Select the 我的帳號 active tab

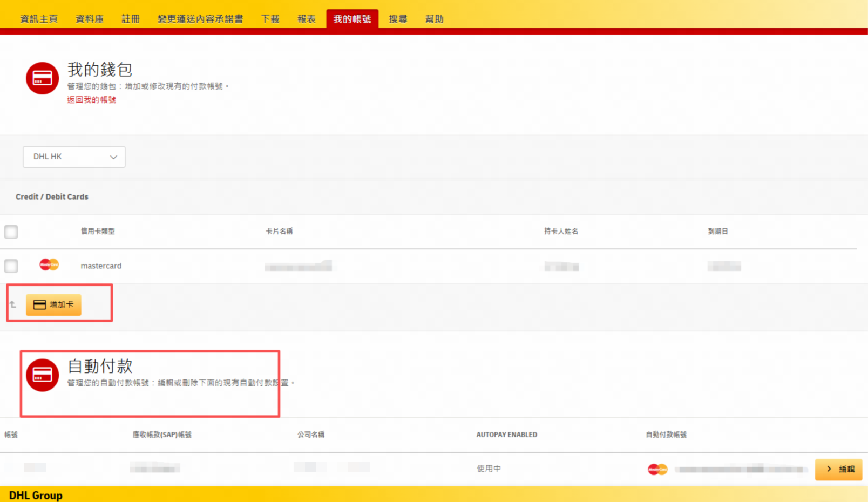tap(352, 19)
